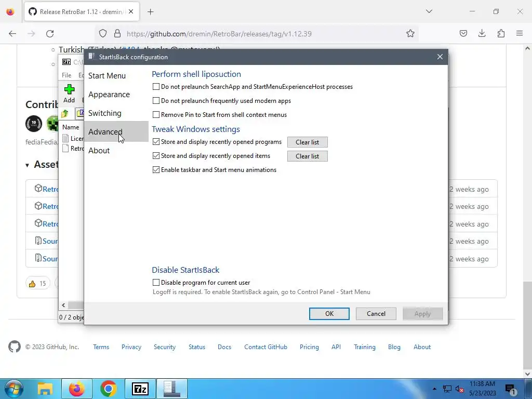Screen dimensions: 532x399
Task: Click the 7-Zip taskbar icon
Action: point(140,389)
